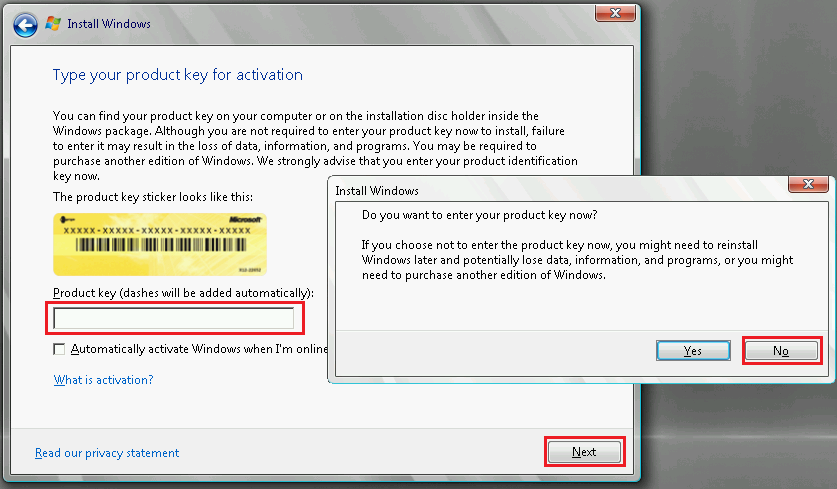
Task: Open the 'Read our privacy statement' link
Action: pyautogui.click(x=107, y=453)
